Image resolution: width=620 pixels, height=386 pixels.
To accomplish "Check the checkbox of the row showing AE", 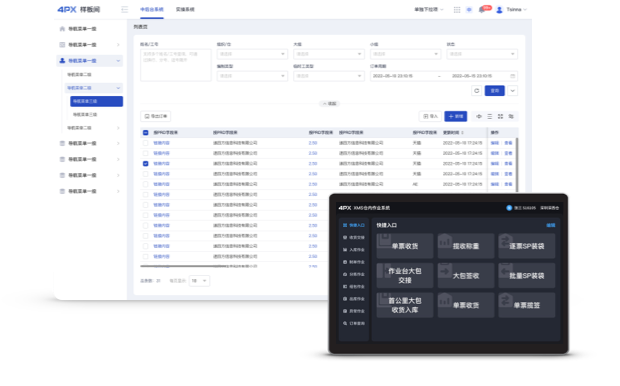I will (146, 184).
